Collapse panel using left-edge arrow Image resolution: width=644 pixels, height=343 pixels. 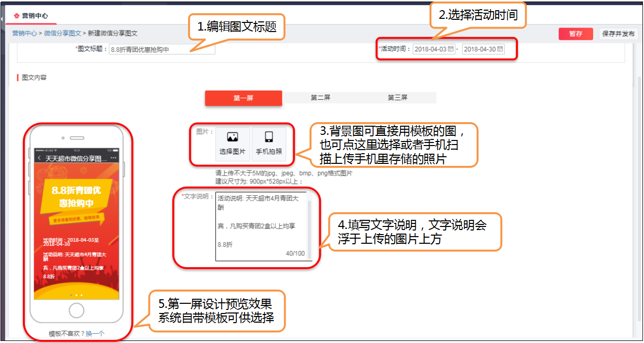2,19
